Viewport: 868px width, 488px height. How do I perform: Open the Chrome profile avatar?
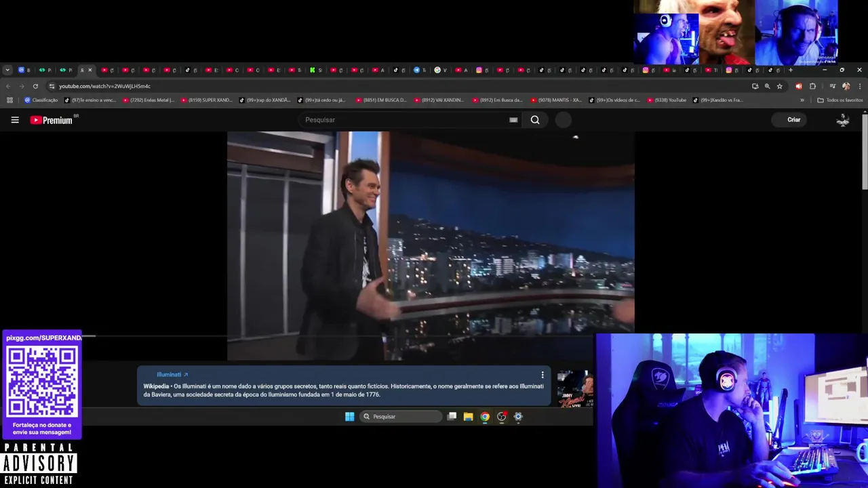coord(846,86)
